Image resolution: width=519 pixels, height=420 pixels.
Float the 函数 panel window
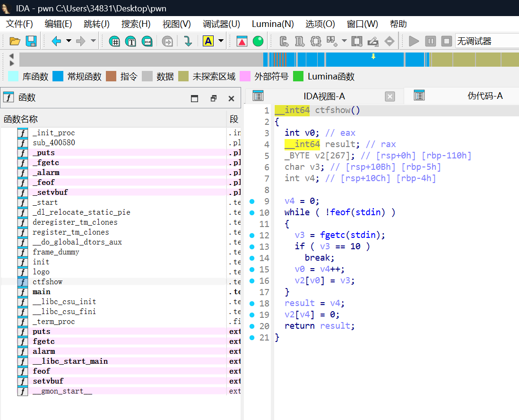point(214,98)
